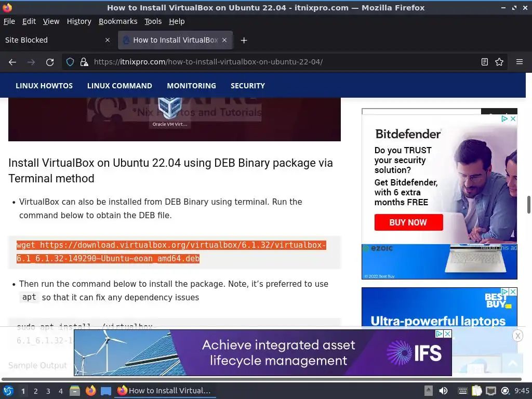532x399 pixels.
Task: Click the Oracle VM VirtualBox header image
Action: (x=175, y=119)
